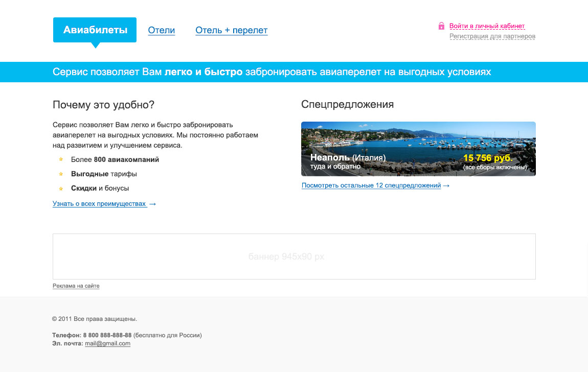Switch to Отель + перелет tab

[x=232, y=30]
